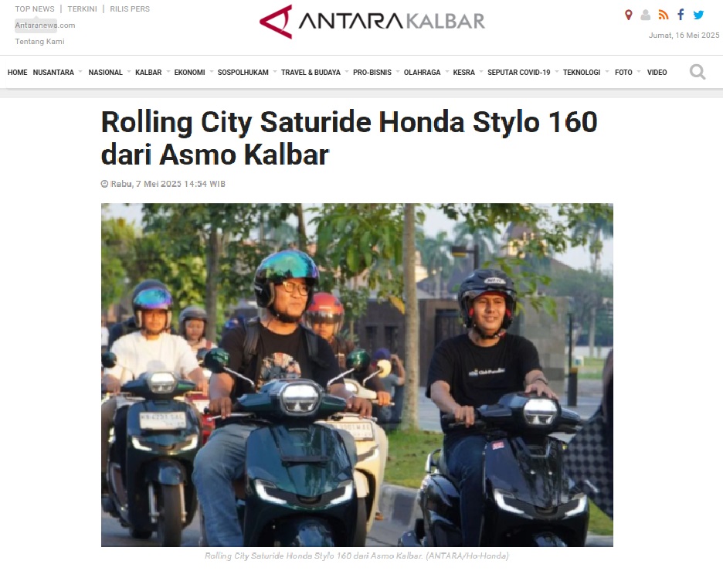This screenshot has width=723, height=588.
Task: Open the user account icon
Action: 646,15
